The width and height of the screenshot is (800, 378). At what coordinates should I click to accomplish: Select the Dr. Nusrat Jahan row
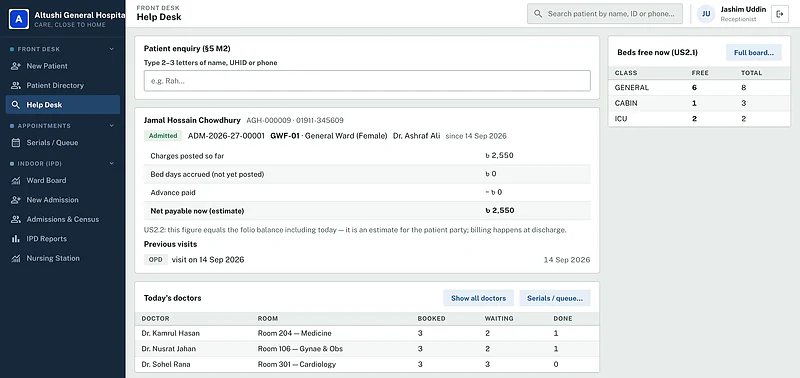[367, 349]
